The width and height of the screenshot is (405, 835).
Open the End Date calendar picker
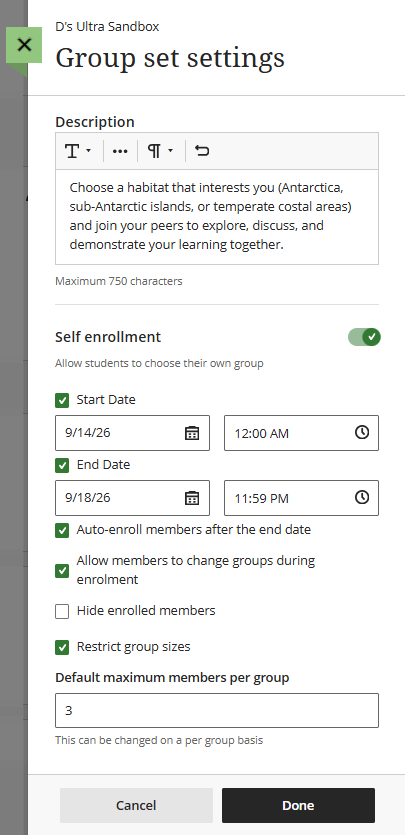192,498
